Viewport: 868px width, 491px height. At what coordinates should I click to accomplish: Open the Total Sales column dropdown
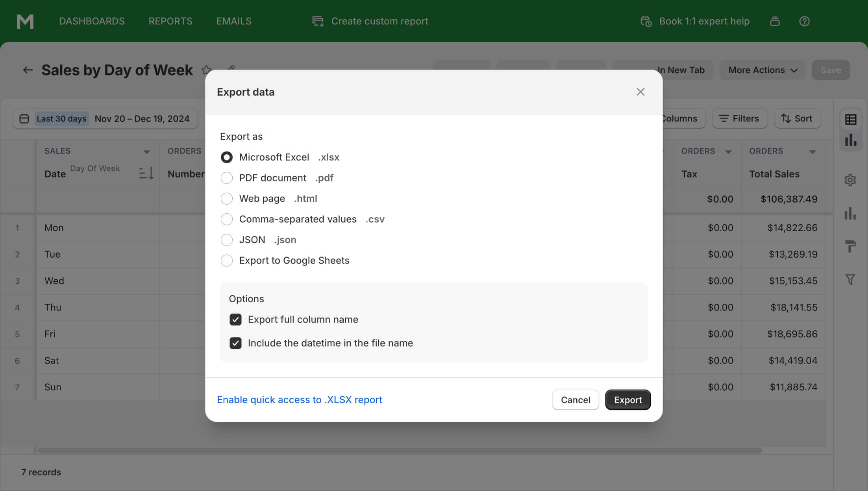[x=813, y=151]
